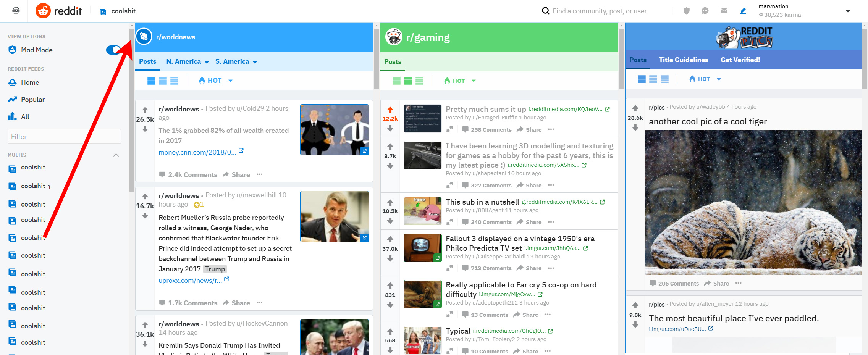Open the moderation shield icon in header
Image resolution: width=868 pixels, height=355 pixels.
(x=686, y=11)
